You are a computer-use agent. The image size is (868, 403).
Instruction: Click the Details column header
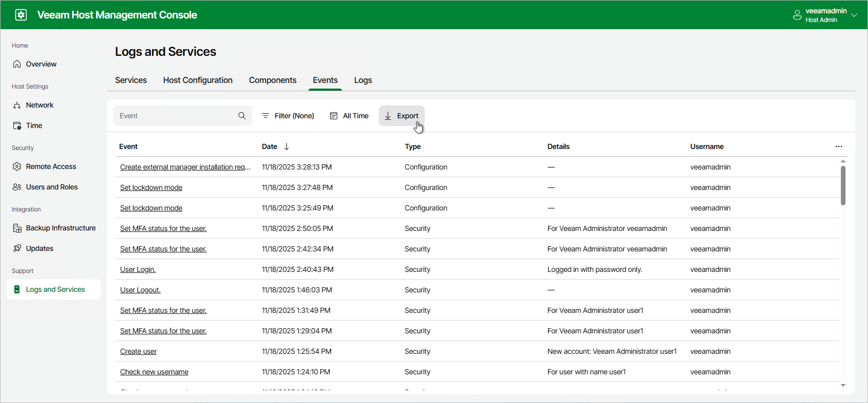[558, 146]
